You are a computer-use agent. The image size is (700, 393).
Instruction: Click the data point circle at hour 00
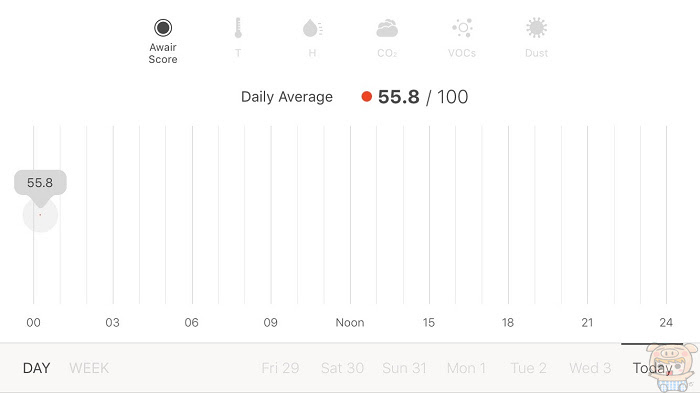(40, 215)
